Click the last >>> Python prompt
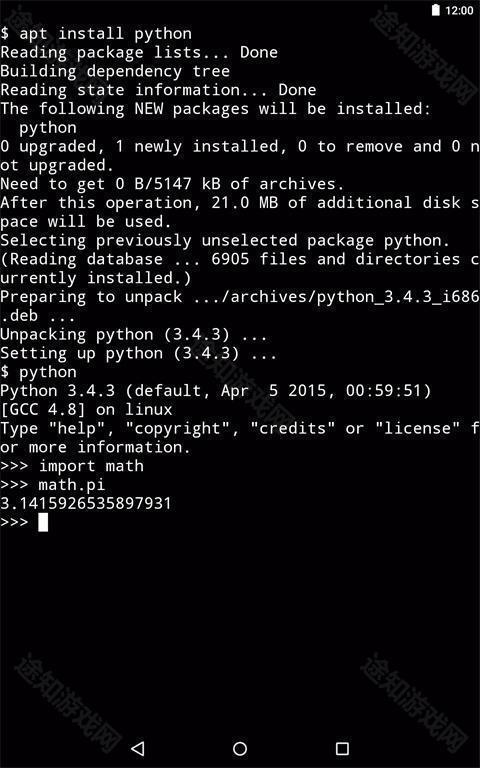The width and height of the screenshot is (480, 768). tap(14, 522)
